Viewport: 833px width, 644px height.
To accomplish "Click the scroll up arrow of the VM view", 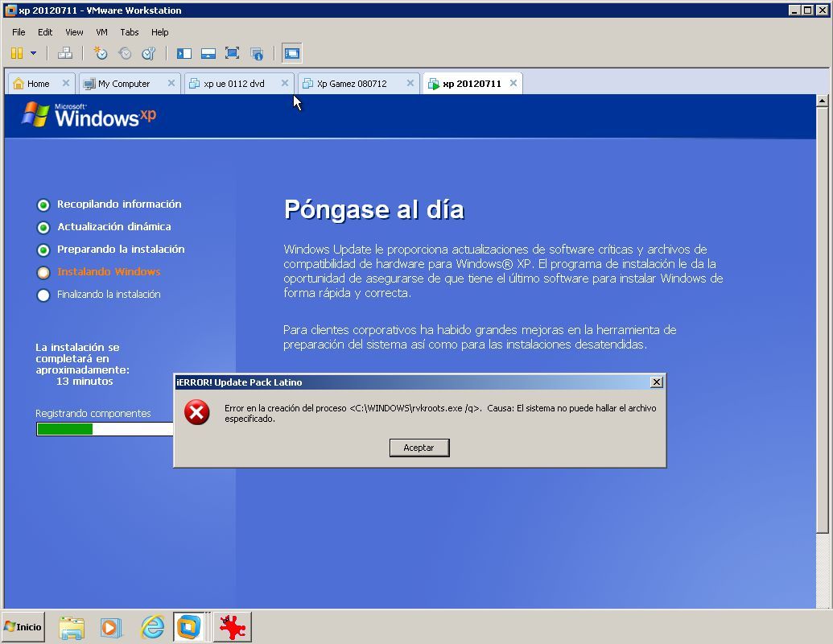I will click(x=823, y=101).
